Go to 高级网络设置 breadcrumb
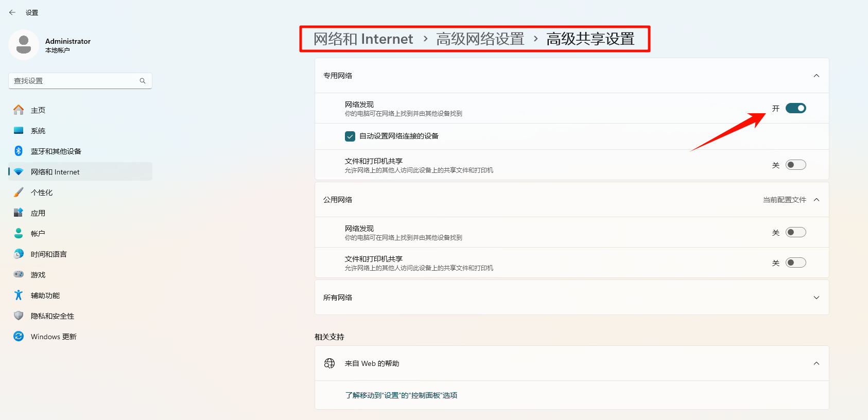The image size is (868, 420). (x=480, y=39)
